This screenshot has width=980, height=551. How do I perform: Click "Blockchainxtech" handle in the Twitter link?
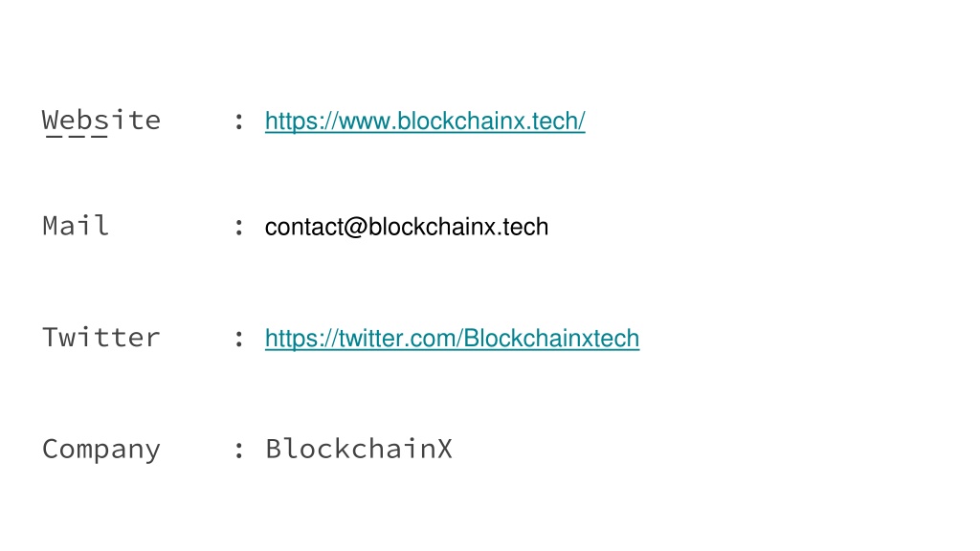click(552, 339)
